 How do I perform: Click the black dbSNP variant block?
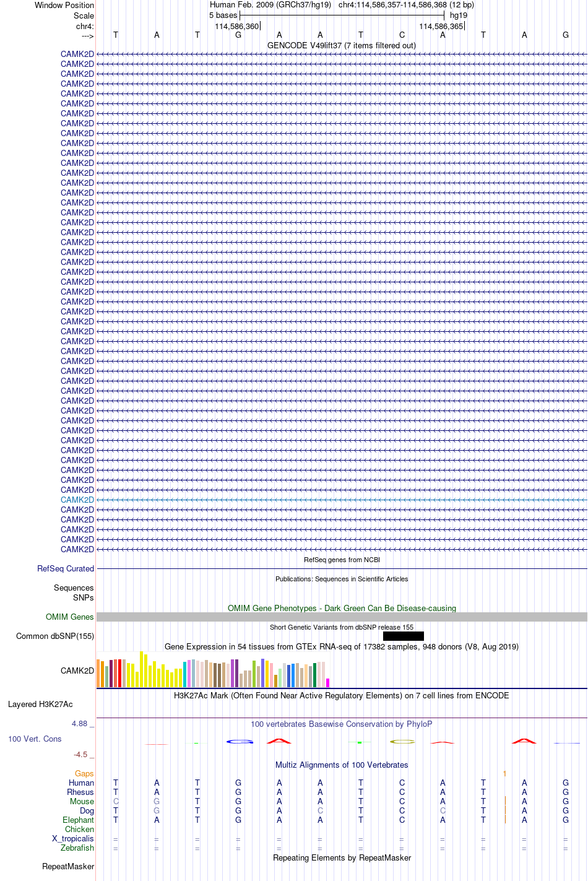coord(404,636)
